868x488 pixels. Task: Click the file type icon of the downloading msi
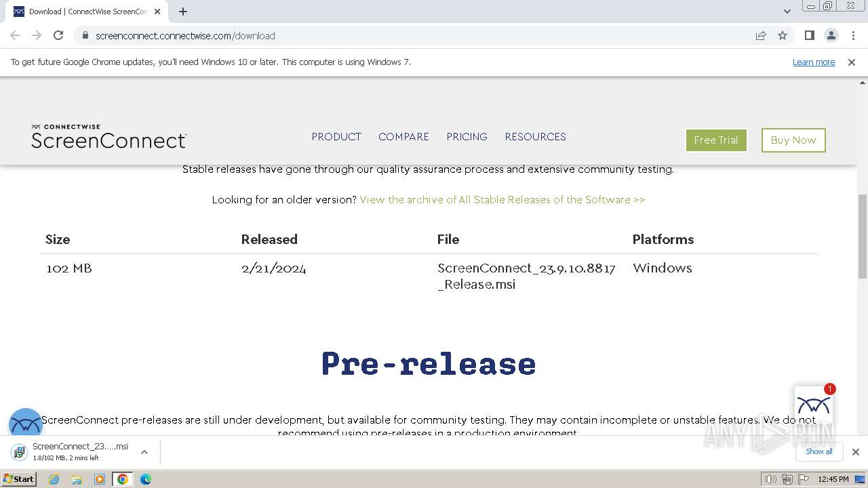point(19,451)
